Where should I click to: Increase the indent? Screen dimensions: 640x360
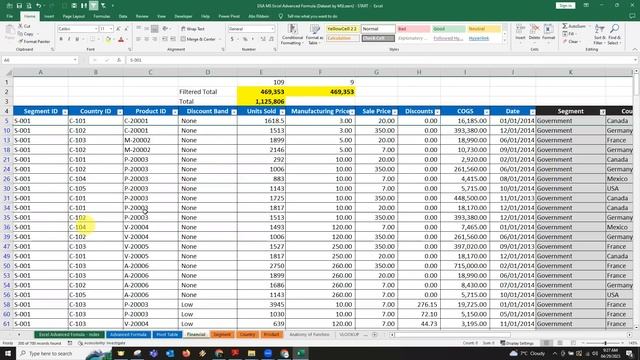173,39
